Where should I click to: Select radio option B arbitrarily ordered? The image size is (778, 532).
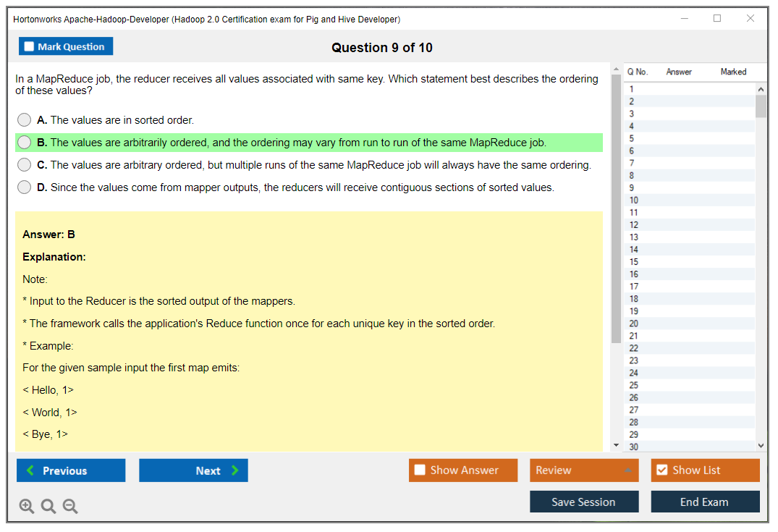click(x=25, y=143)
